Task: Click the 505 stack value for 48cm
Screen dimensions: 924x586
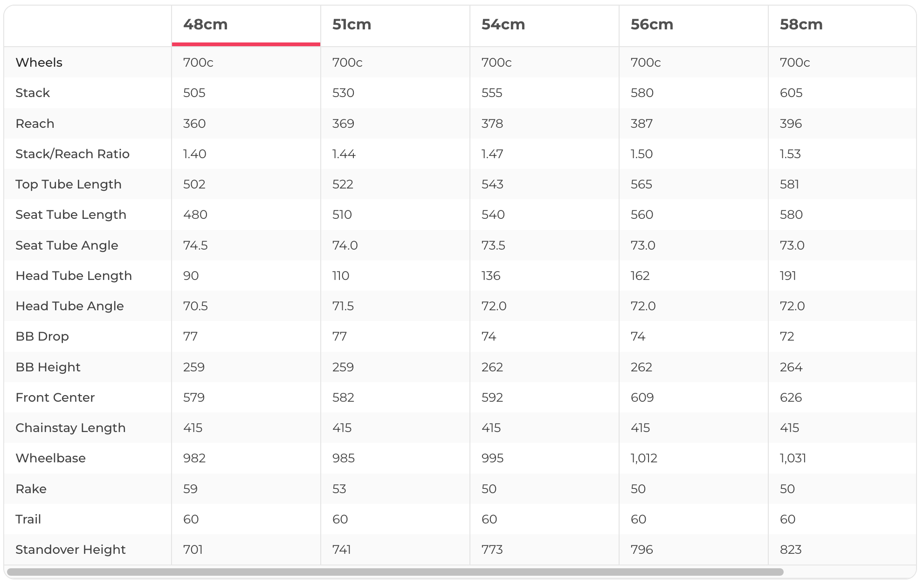Action: pyautogui.click(x=194, y=93)
